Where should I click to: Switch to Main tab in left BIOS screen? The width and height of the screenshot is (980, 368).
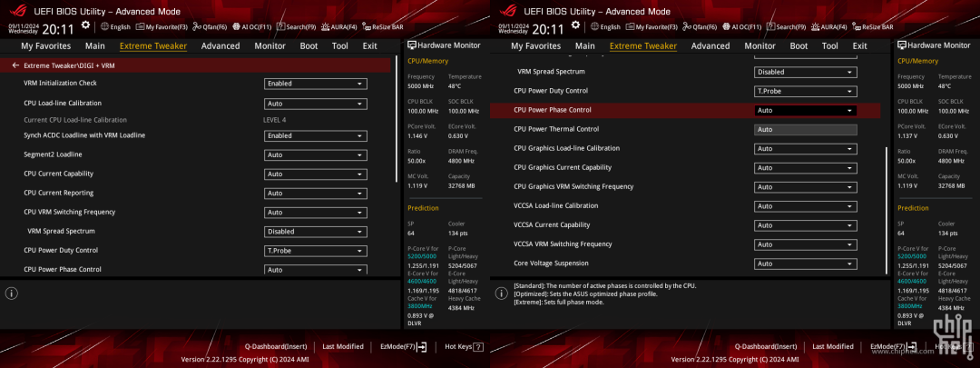[x=95, y=45]
